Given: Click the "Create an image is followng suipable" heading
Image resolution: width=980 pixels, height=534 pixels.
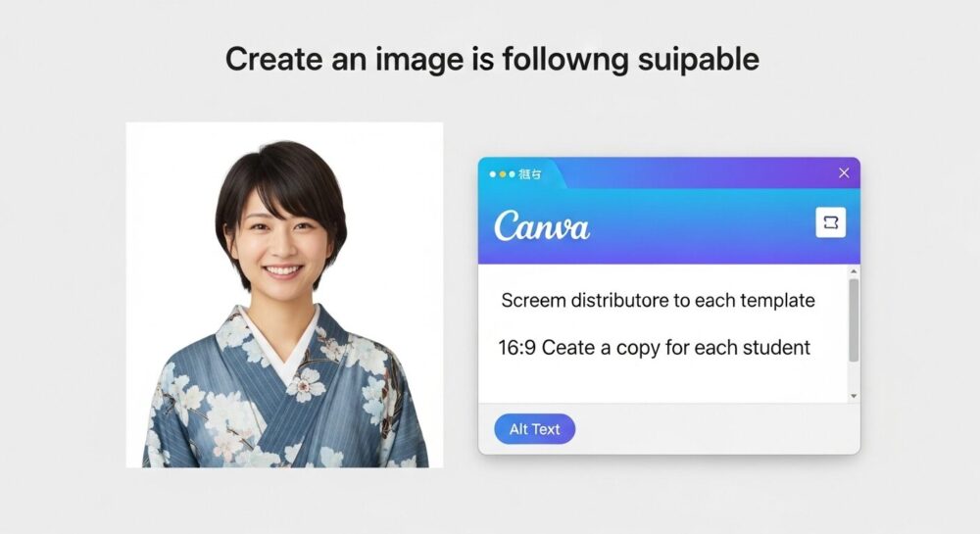Looking at the screenshot, I should click(x=492, y=59).
